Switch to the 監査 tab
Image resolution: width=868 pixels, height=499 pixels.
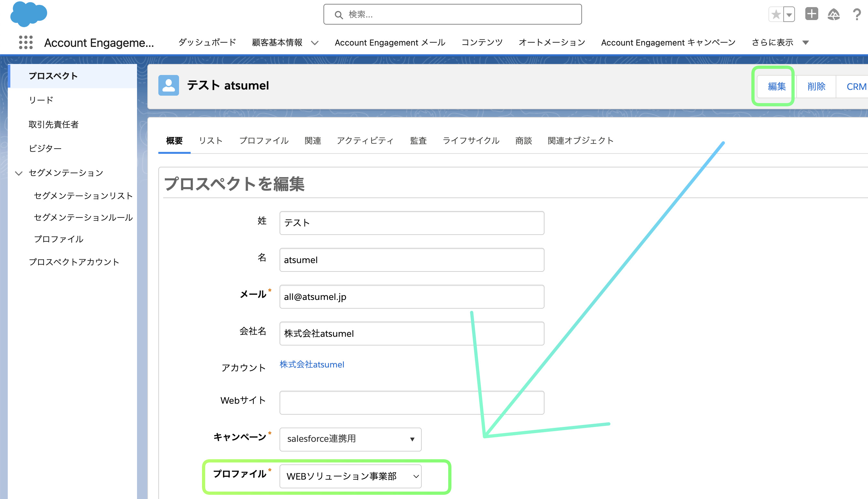coord(418,141)
